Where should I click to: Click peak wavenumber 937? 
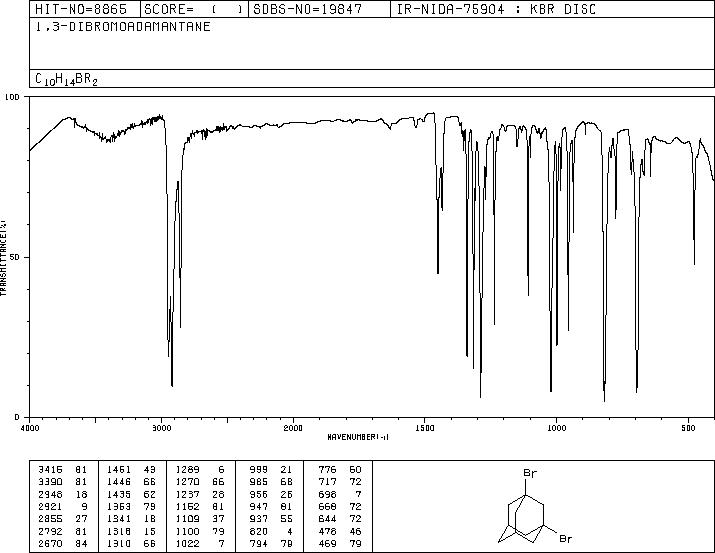(x=259, y=519)
